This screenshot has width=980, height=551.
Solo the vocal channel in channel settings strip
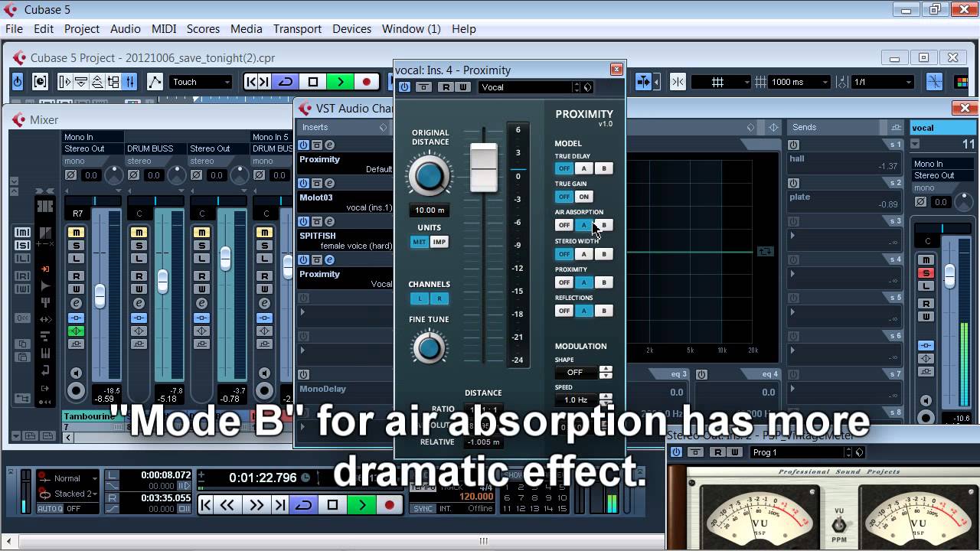(x=926, y=273)
